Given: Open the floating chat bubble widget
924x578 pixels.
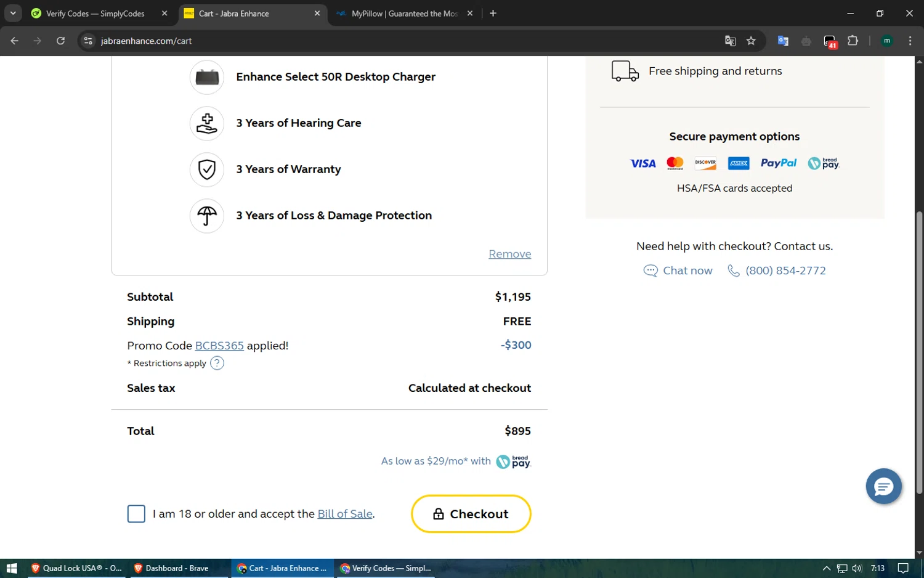Looking at the screenshot, I should point(884,487).
